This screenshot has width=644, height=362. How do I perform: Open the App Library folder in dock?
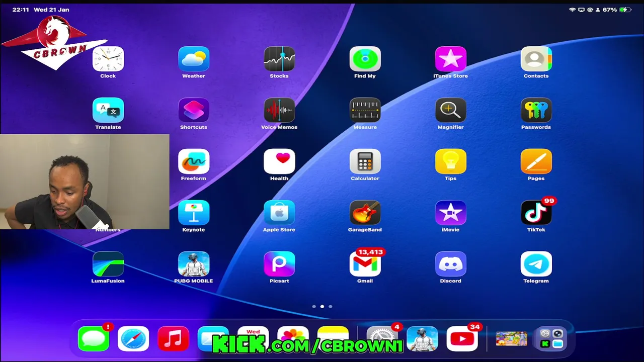tap(551, 338)
